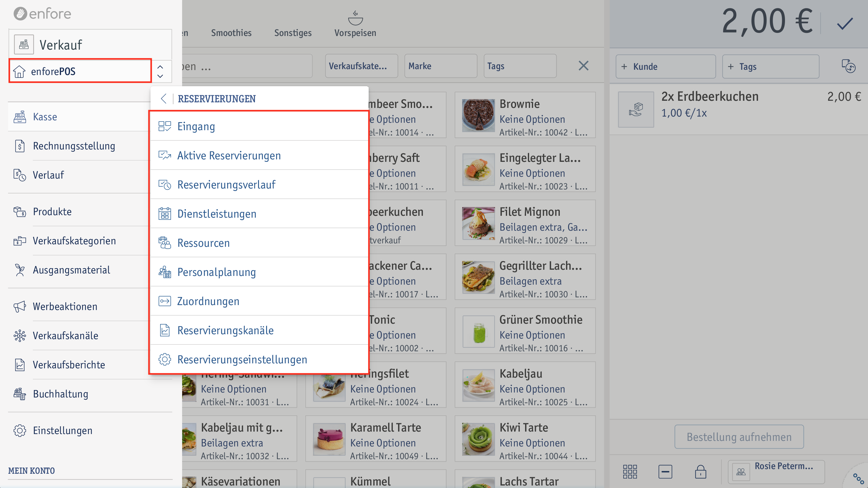The height and width of the screenshot is (488, 868).
Task: Click the Dienstleistungen calendar icon
Action: (x=165, y=214)
